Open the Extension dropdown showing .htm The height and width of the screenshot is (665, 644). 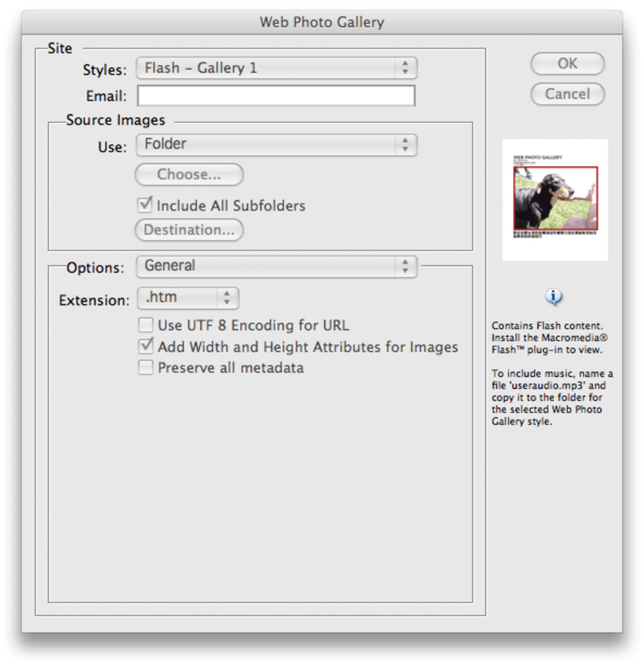click(188, 298)
